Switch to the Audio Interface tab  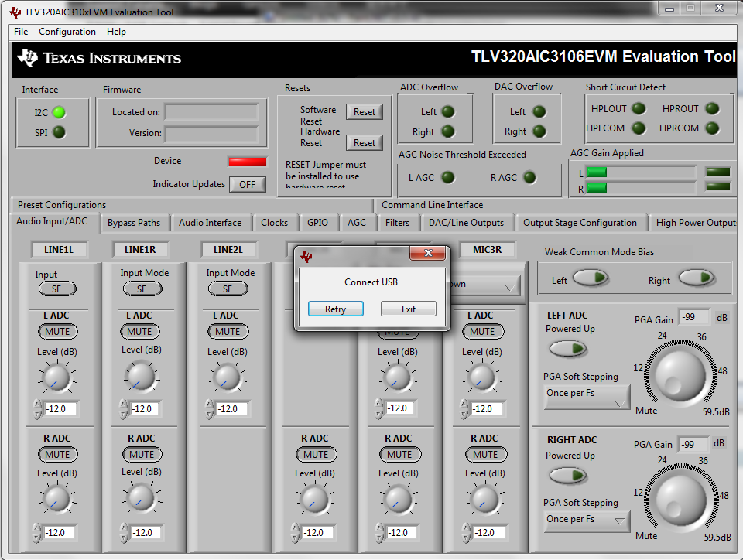pyautogui.click(x=210, y=223)
